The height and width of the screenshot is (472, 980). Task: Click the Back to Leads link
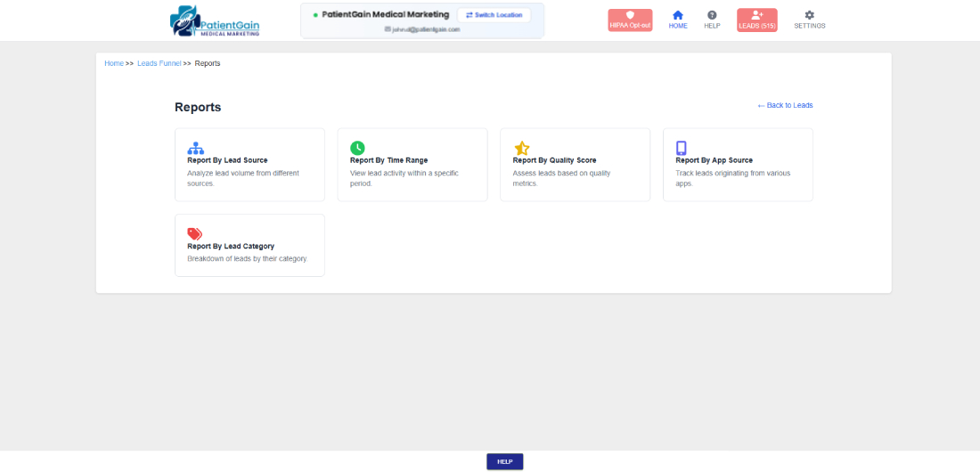(785, 105)
